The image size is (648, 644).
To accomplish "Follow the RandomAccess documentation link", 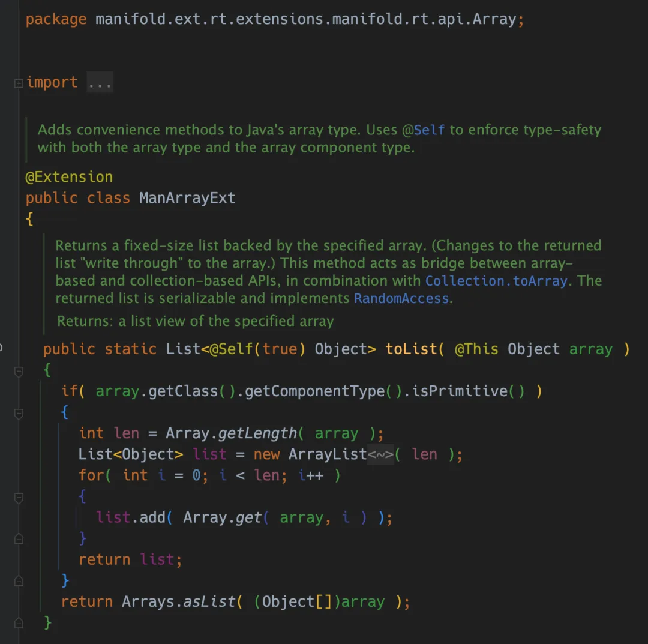I will point(401,298).
